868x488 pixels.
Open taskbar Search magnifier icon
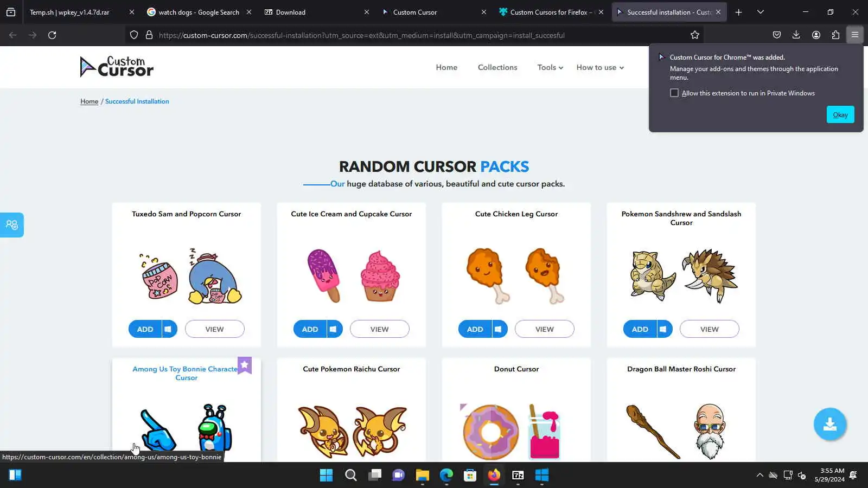pyautogui.click(x=350, y=475)
